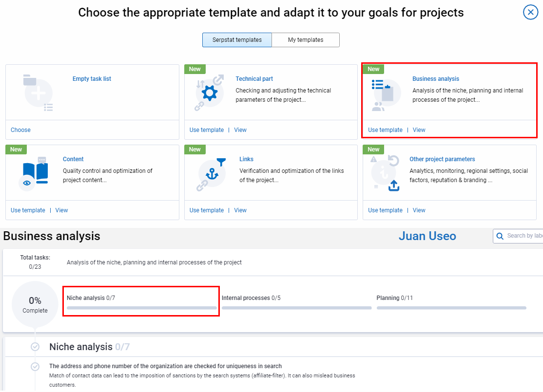Image resolution: width=543 pixels, height=392 pixels.
Task: Click View link under Business analysis
Action: coord(419,130)
